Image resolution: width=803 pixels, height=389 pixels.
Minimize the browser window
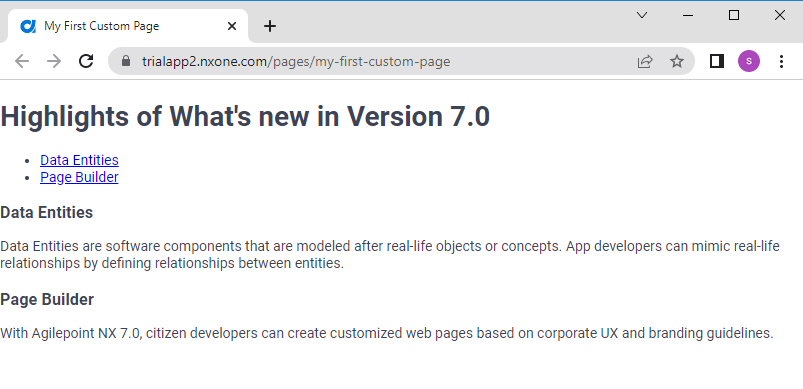(688, 15)
